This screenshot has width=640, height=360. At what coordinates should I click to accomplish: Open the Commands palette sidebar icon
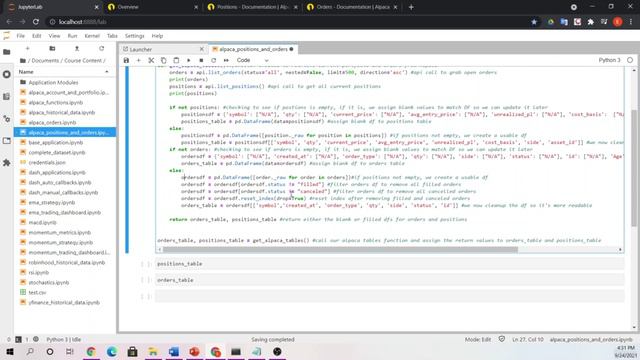pos(7,97)
